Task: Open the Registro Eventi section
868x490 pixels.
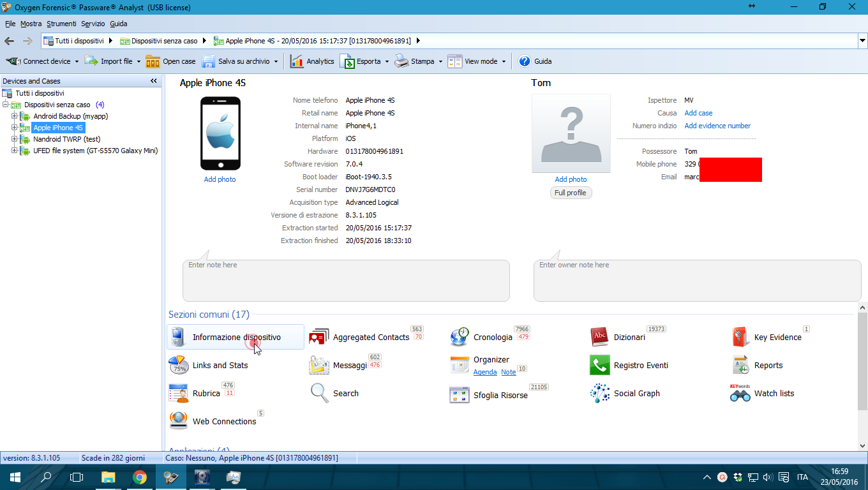Action: click(x=641, y=365)
